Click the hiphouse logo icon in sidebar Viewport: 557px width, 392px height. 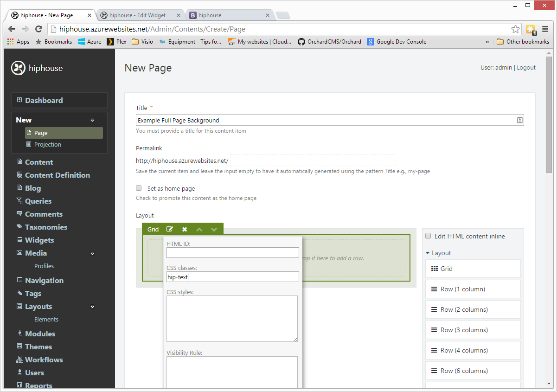18,68
